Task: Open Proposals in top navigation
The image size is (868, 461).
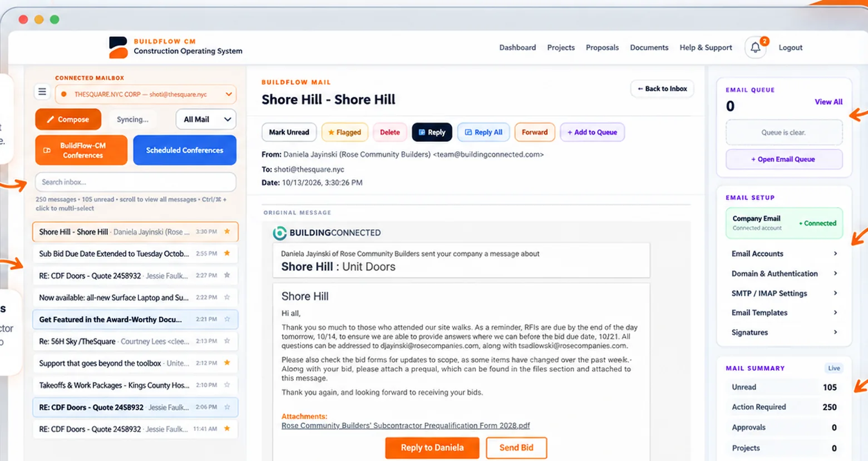Action: pos(602,47)
